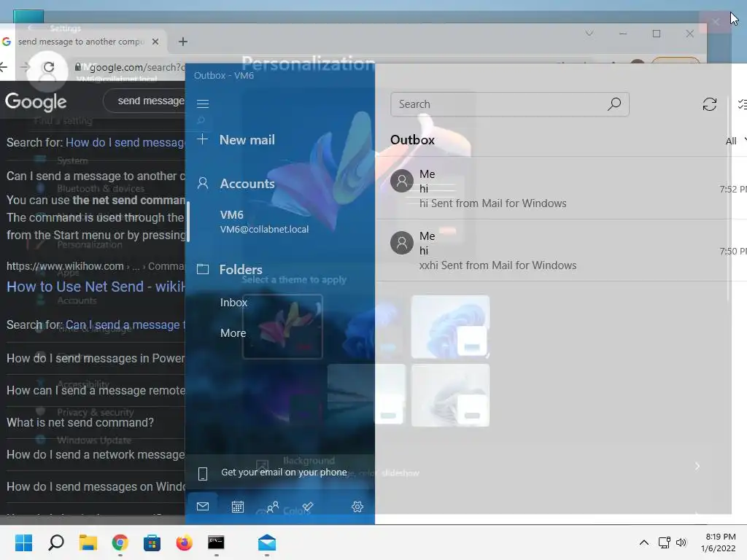Screen dimensions: 747x560
Task: Open Windows Start menu
Action: point(23,542)
